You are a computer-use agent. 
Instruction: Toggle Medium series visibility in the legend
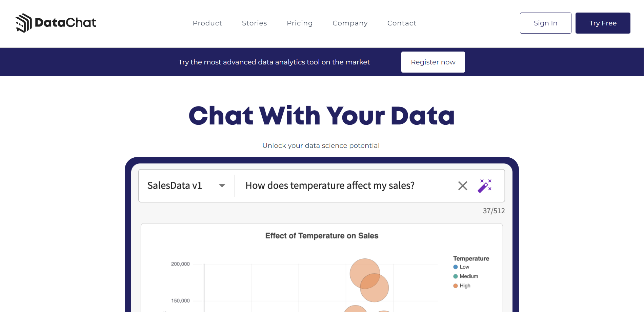[x=468, y=276]
